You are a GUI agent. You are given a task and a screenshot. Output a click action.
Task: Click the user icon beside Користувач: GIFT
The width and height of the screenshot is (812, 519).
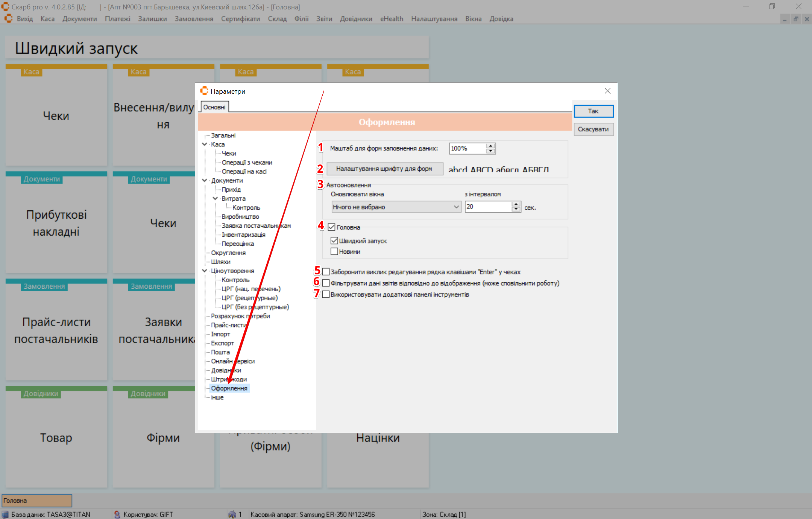[x=117, y=514]
